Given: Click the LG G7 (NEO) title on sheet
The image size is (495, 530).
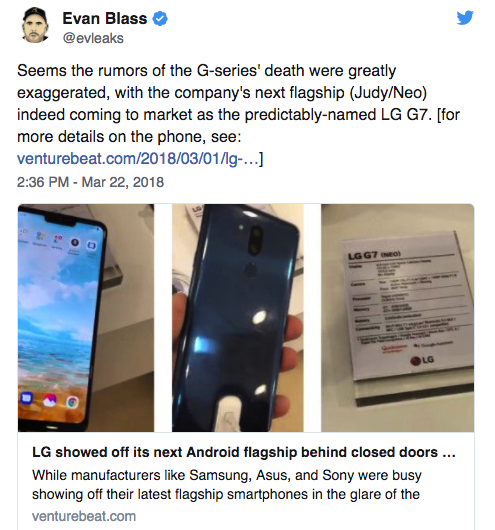Looking at the screenshot, I should click(x=369, y=255).
